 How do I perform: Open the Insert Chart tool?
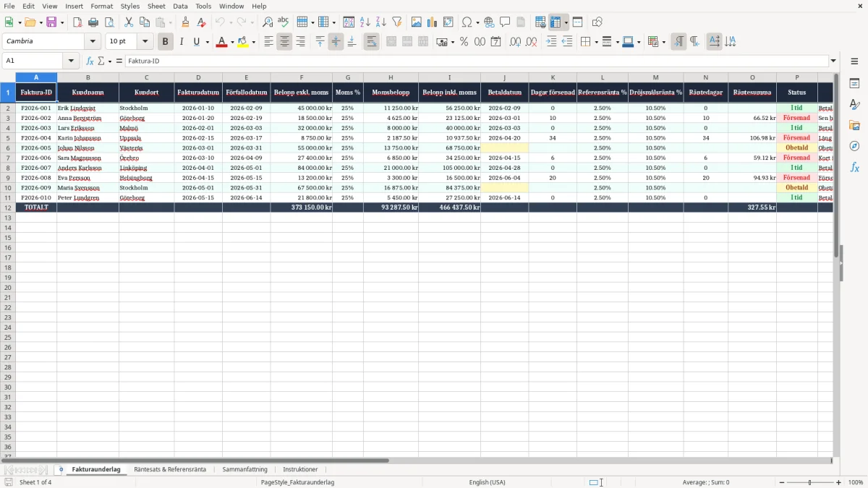pos(432,22)
